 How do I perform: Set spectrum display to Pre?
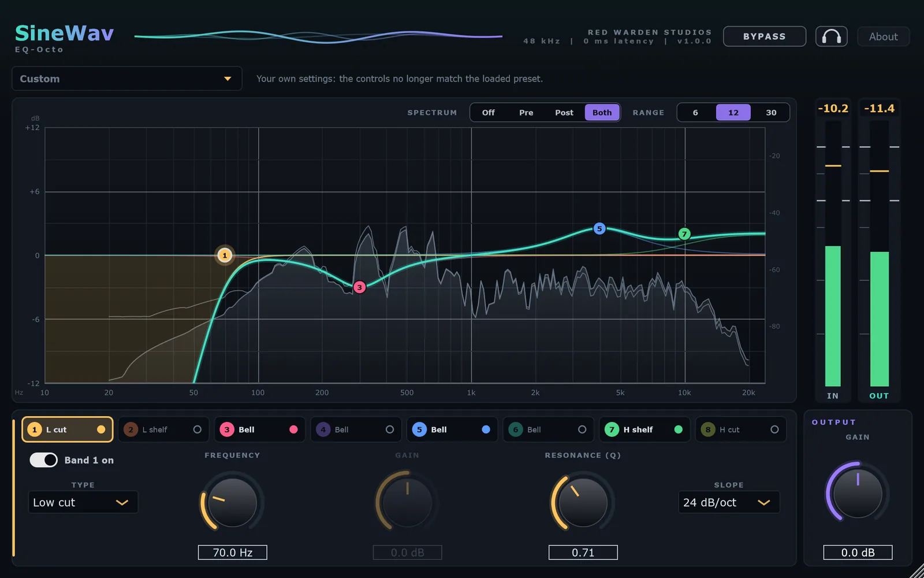(x=526, y=112)
